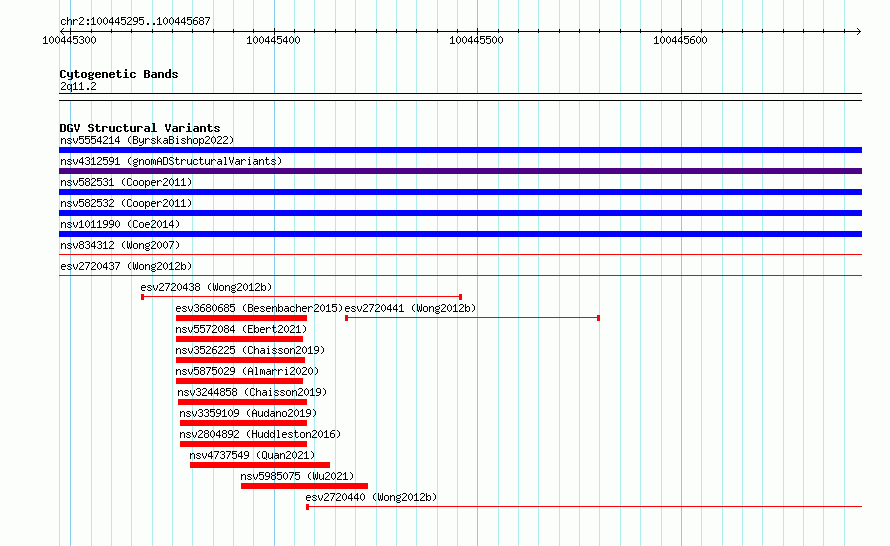Select the 2q11.2 band label
Image resolution: width=890 pixels, height=546 pixels.
tap(78, 86)
